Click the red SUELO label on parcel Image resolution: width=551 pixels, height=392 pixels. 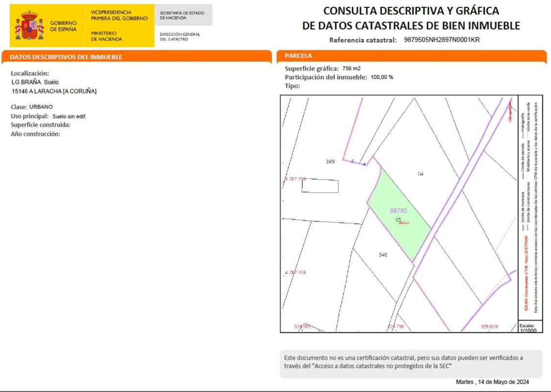404,223
